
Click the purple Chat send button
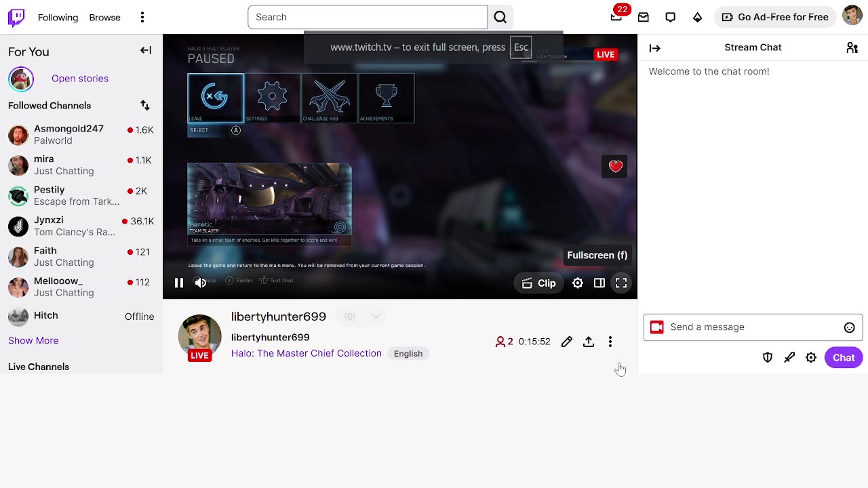click(x=844, y=358)
